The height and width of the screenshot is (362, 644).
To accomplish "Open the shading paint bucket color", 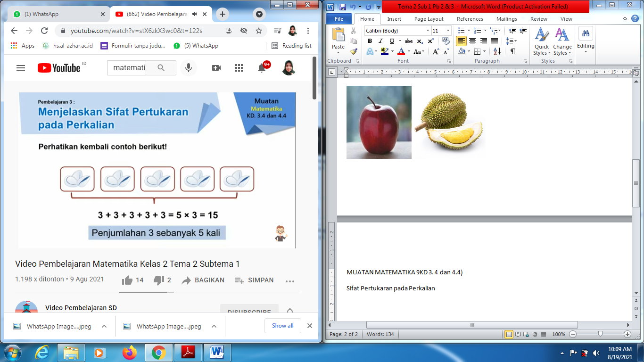I will pos(462,51).
